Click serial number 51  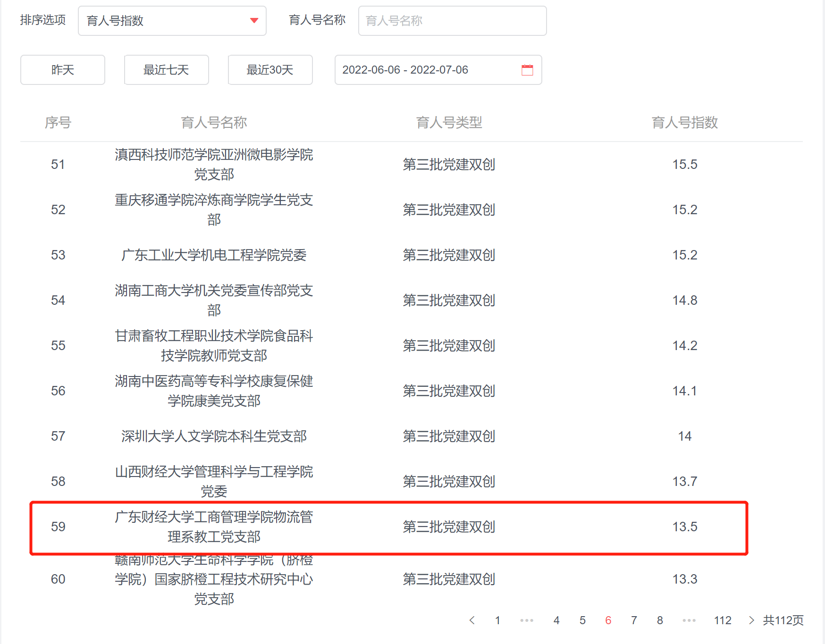coord(58,164)
